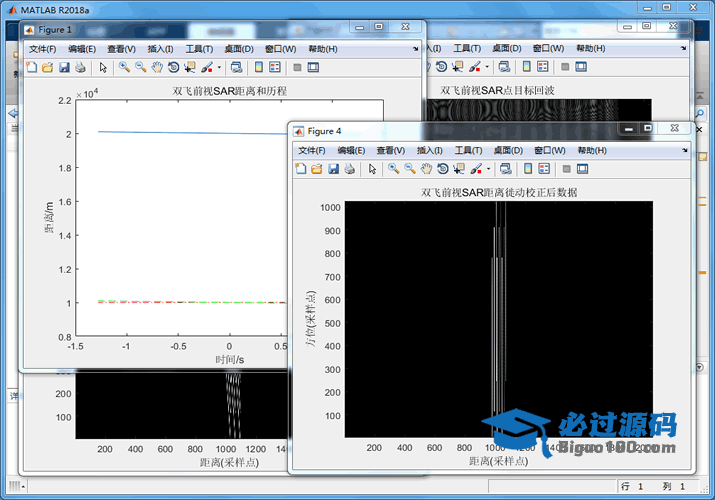Click Save icon in Figure 4 toolbar
Viewport: 715px width, 500px height.
(x=333, y=169)
